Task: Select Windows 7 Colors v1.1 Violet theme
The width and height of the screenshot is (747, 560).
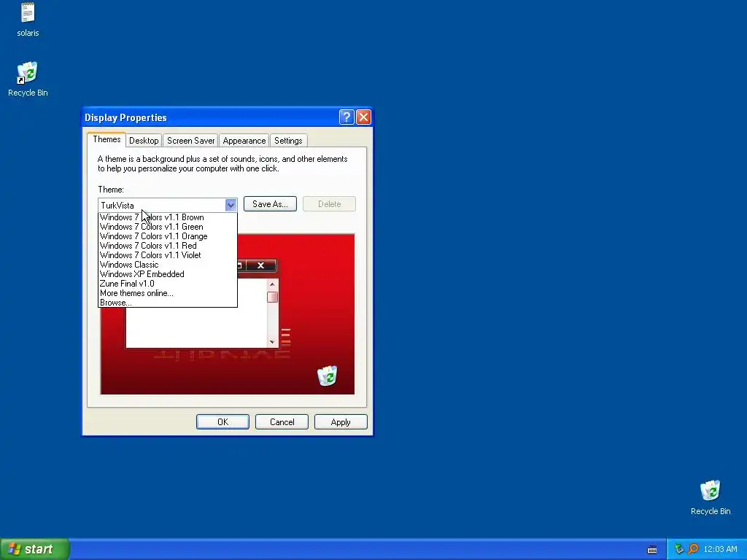Action: tap(167, 255)
